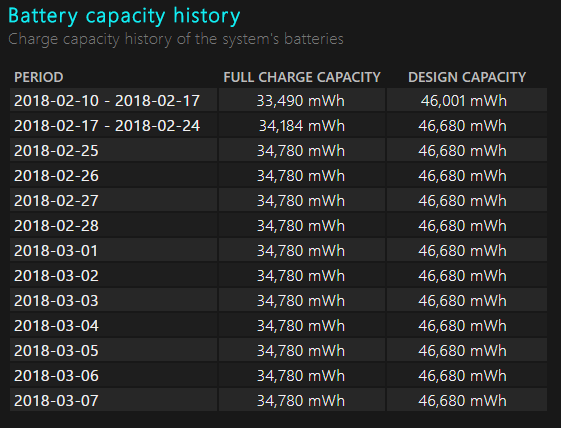Click the PERIOD column header

[x=39, y=77]
